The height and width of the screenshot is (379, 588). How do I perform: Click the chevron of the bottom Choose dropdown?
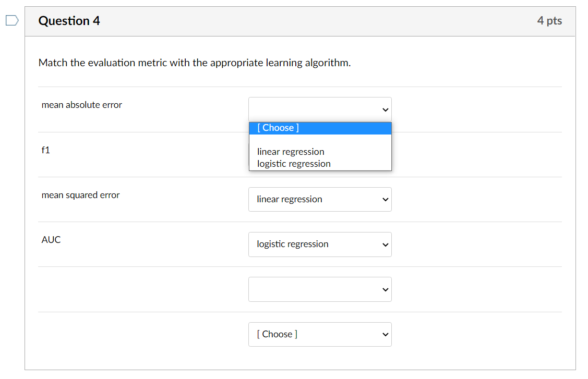(386, 334)
